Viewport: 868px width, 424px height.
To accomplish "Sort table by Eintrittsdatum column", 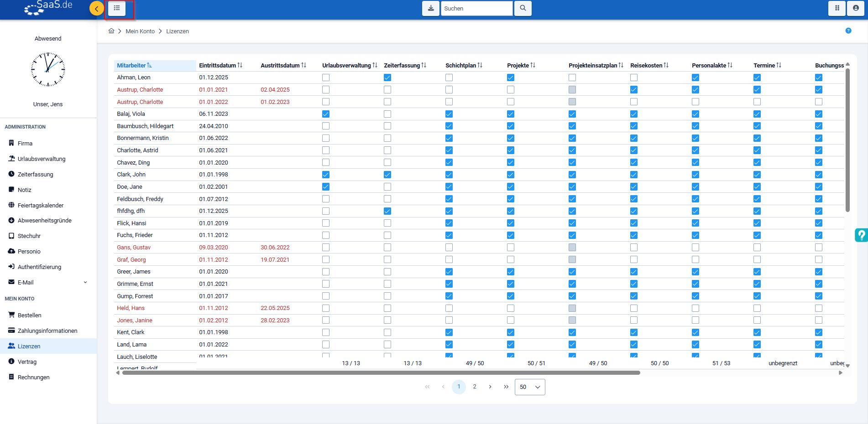I will click(220, 66).
